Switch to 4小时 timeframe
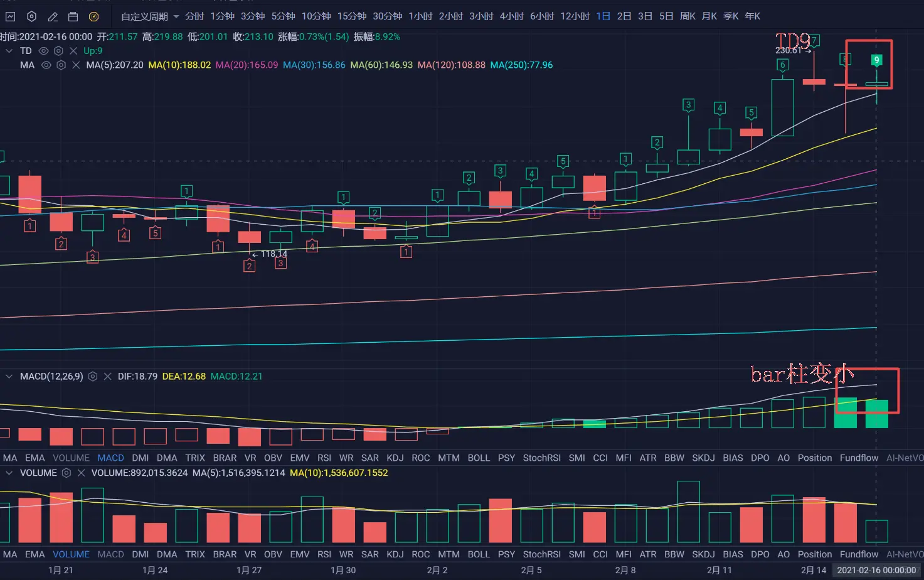This screenshot has width=924, height=580. (512, 16)
